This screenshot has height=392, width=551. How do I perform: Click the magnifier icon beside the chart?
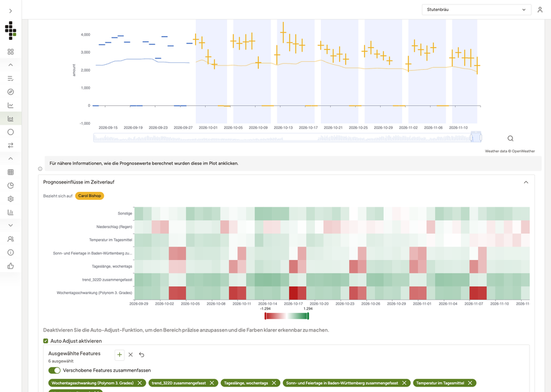(x=511, y=139)
